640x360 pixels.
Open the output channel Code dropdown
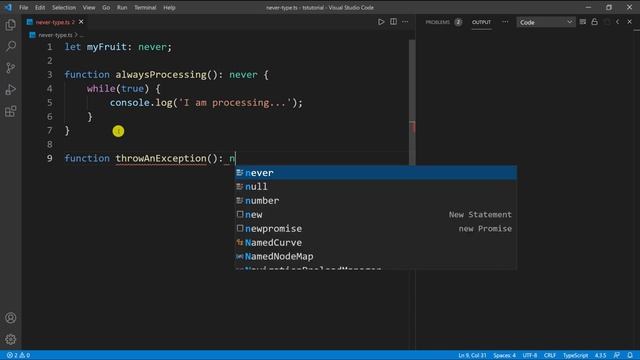tap(546, 22)
